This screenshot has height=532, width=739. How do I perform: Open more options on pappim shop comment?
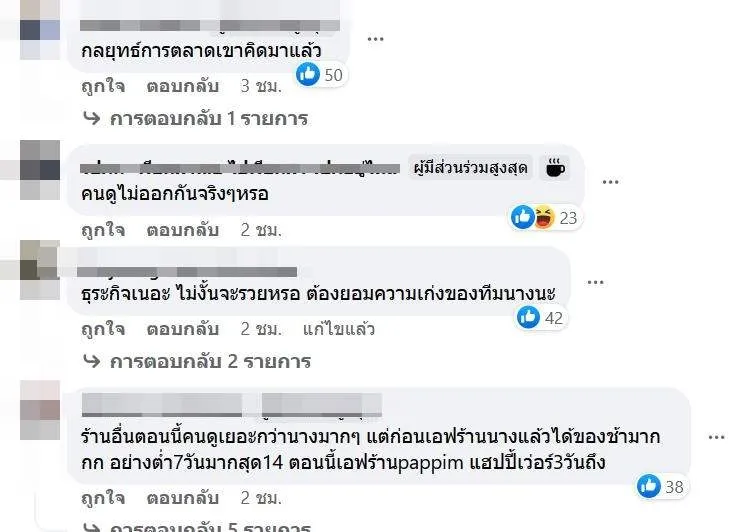point(716,438)
